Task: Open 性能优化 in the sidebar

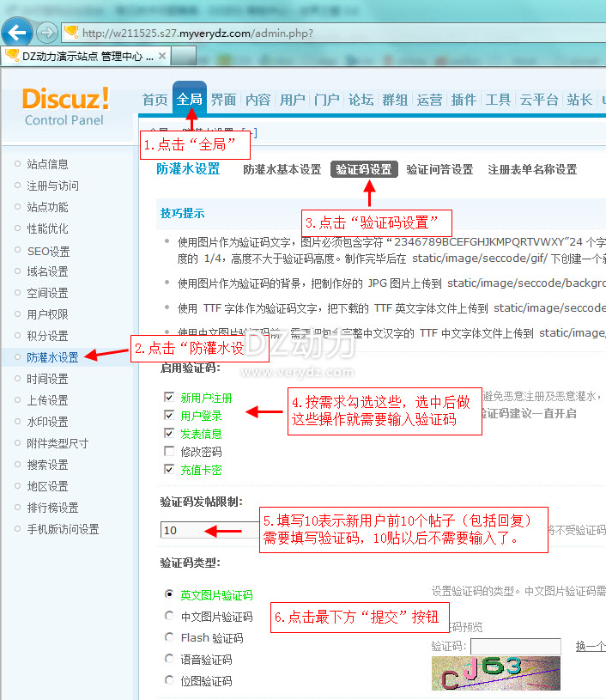Action: point(47,228)
